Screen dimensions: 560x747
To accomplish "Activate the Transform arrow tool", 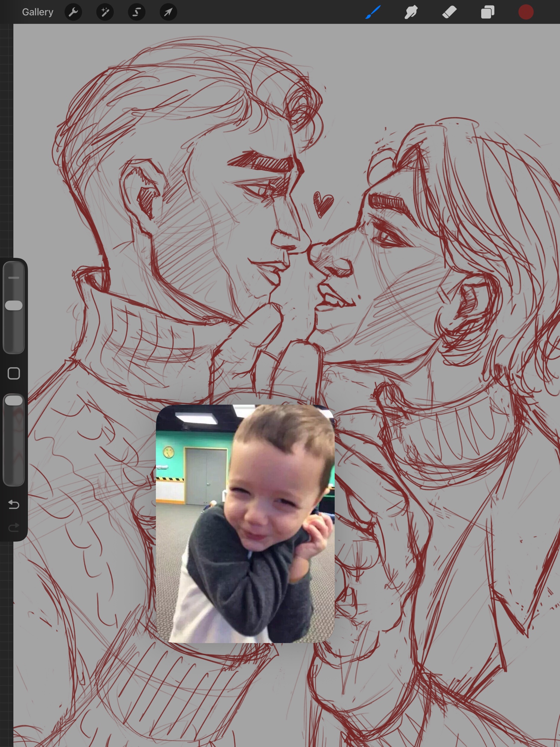I will coord(168,12).
